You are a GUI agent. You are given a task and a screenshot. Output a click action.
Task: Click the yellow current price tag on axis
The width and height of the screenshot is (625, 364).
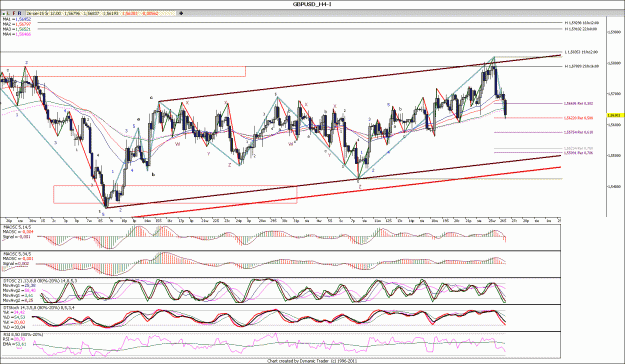pyautogui.click(x=616, y=115)
